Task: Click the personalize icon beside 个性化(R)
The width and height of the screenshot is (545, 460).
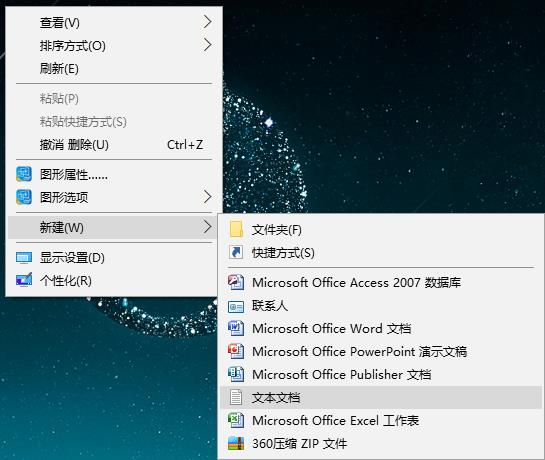Action: pyautogui.click(x=24, y=280)
